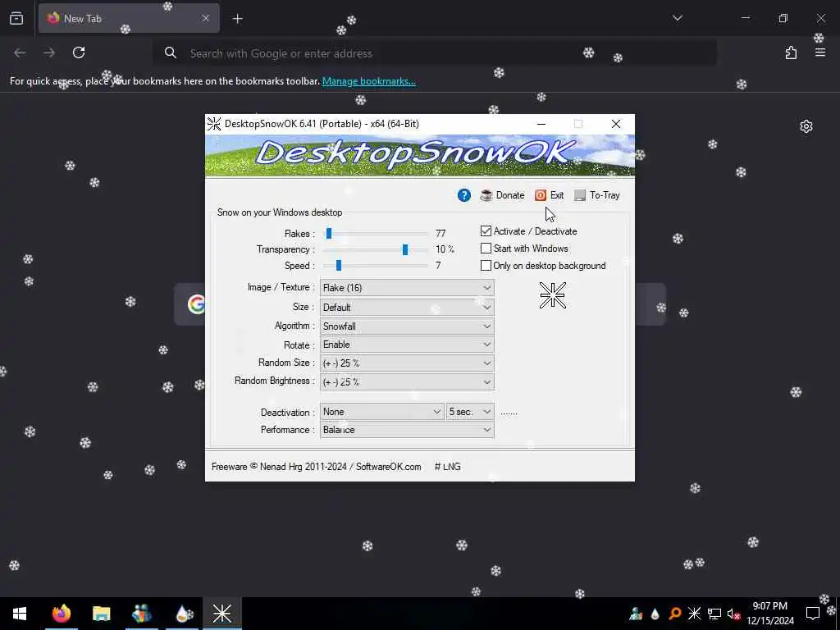
Task: Click the water drop tray icon
Action: 655,614
